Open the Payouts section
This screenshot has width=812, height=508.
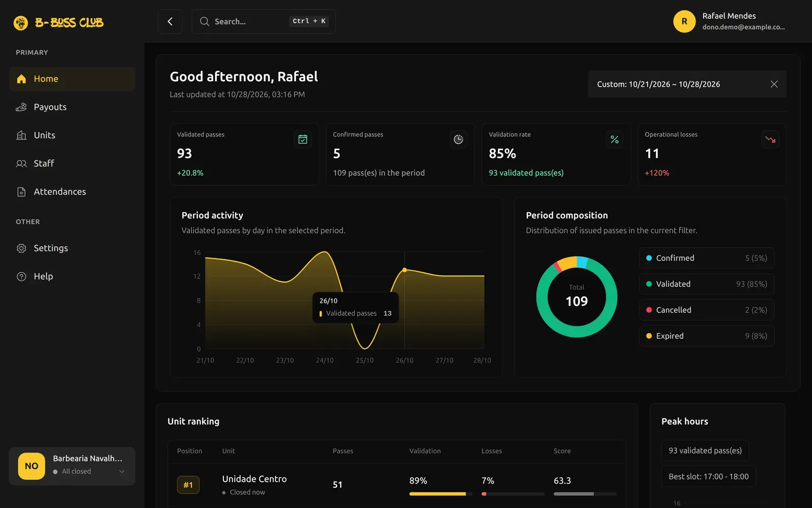pyautogui.click(x=72, y=107)
